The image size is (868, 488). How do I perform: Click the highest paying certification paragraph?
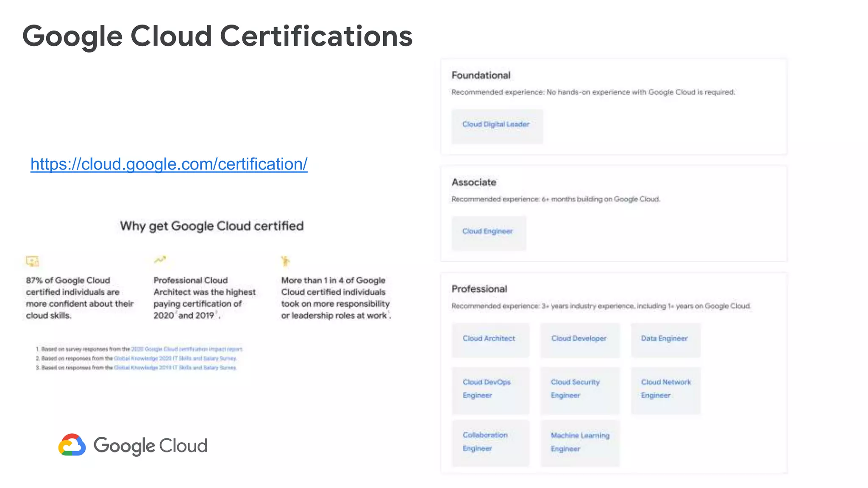205,298
